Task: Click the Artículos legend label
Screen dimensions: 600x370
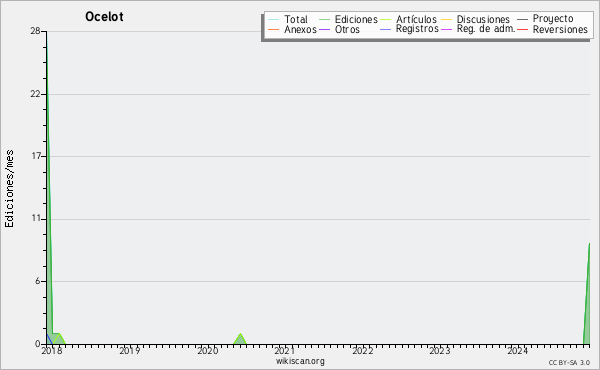Action: [416, 19]
